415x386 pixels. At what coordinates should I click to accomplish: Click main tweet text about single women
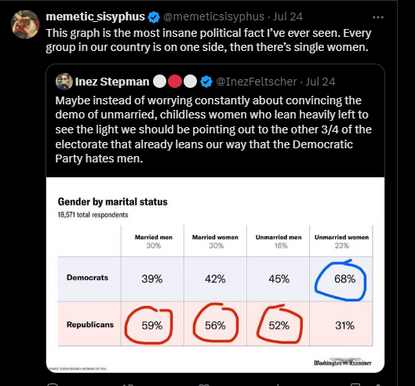(208, 40)
